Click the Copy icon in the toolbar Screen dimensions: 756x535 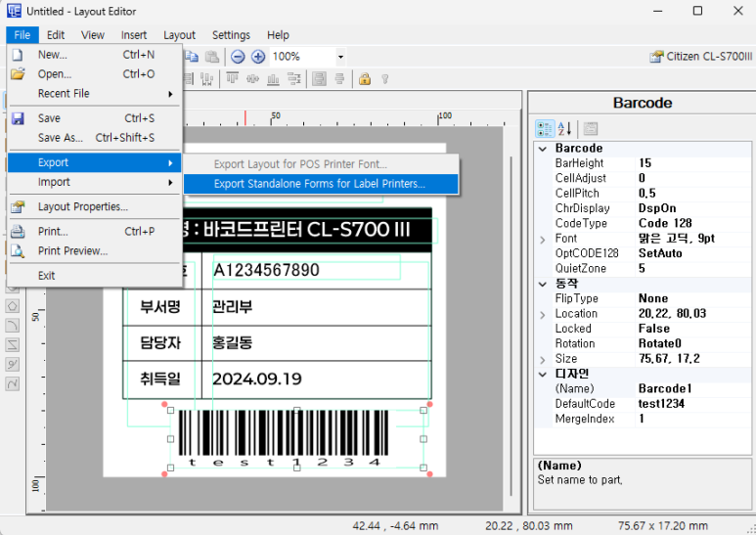pos(192,57)
